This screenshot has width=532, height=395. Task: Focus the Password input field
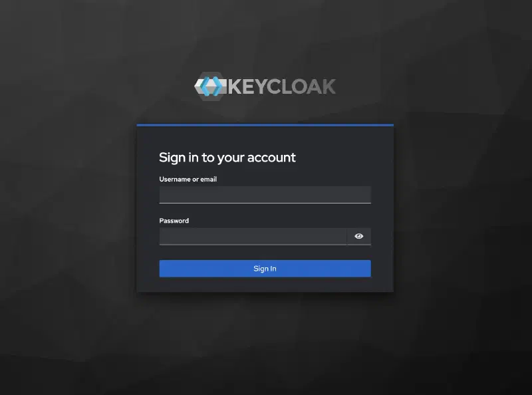coord(253,236)
